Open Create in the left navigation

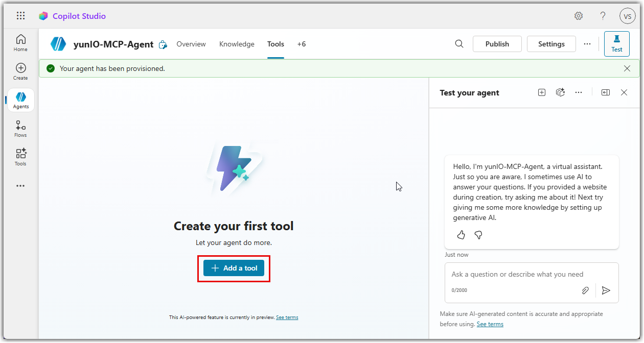tap(20, 71)
